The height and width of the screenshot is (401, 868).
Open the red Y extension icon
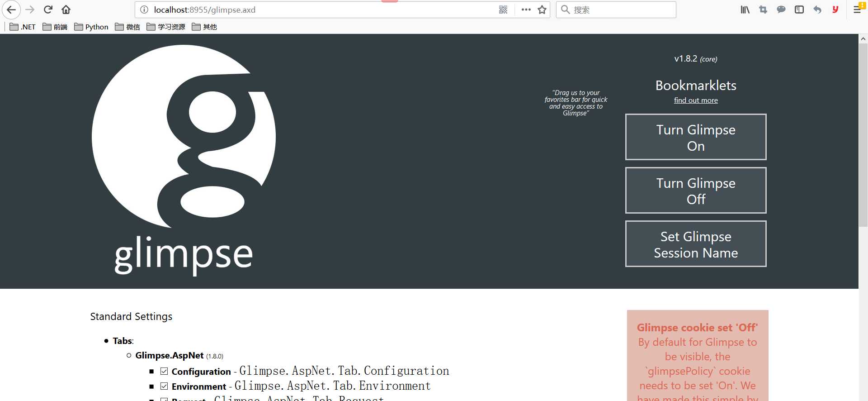pos(835,10)
